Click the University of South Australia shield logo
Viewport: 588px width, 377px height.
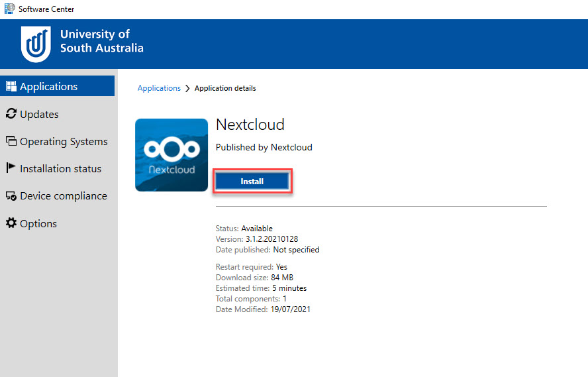pos(36,44)
